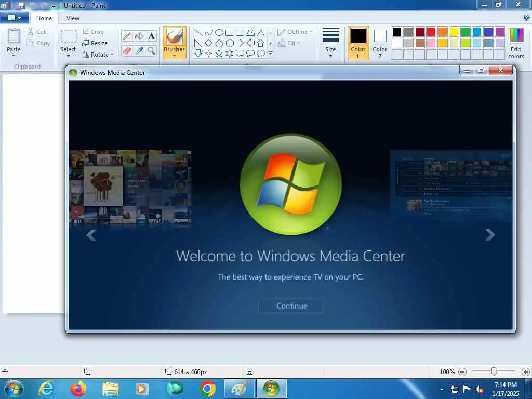The height and width of the screenshot is (399, 532).
Task: Choose the Right triangle shape
Action: [x=198, y=43]
